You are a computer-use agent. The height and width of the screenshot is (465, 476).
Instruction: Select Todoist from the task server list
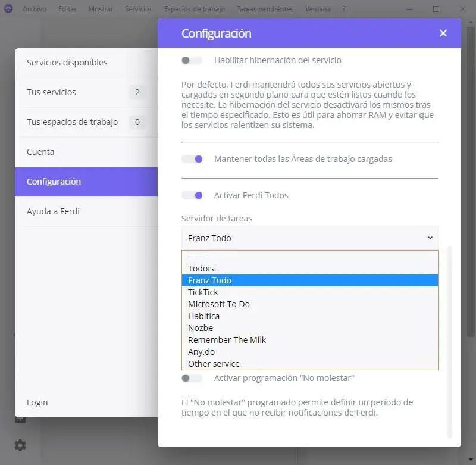point(309,269)
